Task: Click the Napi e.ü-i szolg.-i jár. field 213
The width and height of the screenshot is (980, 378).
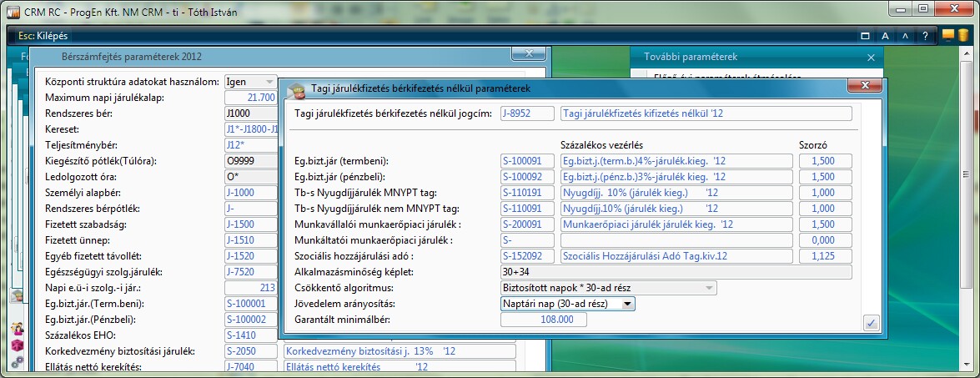Action: click(x=250, y=288)
